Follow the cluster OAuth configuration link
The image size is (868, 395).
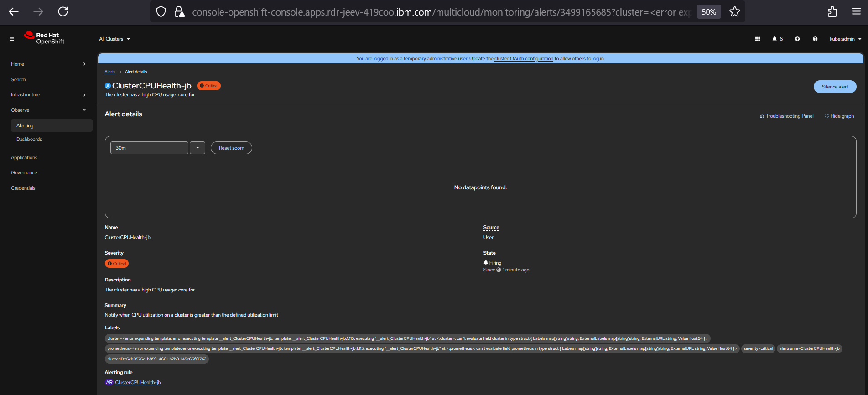click(x=524, y=58)
